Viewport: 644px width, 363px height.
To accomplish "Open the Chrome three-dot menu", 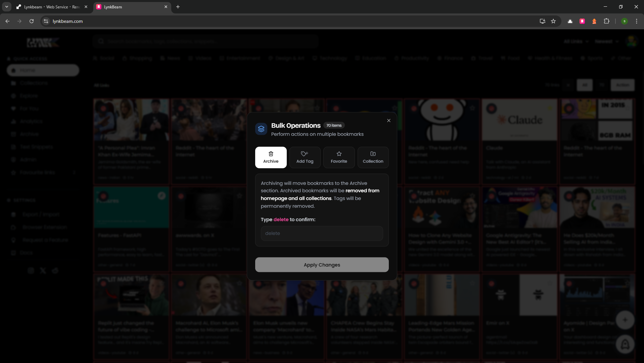I will [x=637, y=21].
